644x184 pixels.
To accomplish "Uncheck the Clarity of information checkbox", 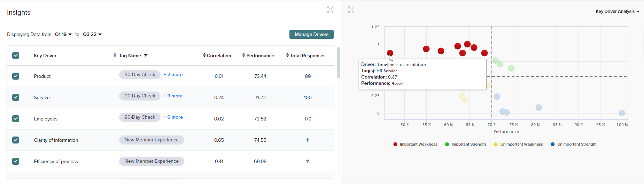I will 16,140.
